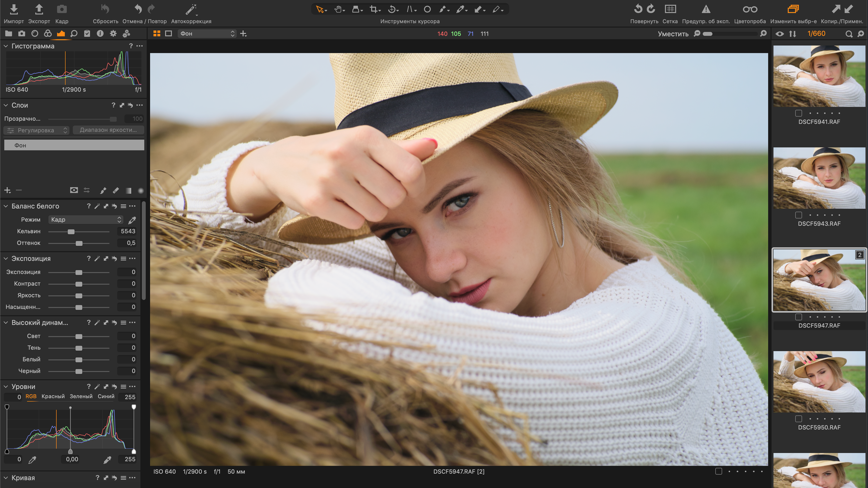Click the Сбросить reset button
This screenshot has height=488, width=868.
pyautogui.click(x=105, y=13)
